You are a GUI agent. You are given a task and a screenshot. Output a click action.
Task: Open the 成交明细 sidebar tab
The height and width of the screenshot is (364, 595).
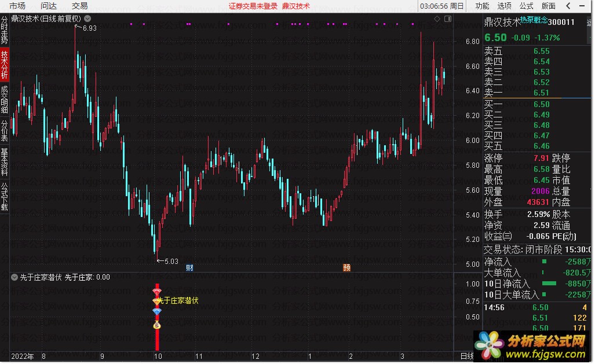click(4, 100)
